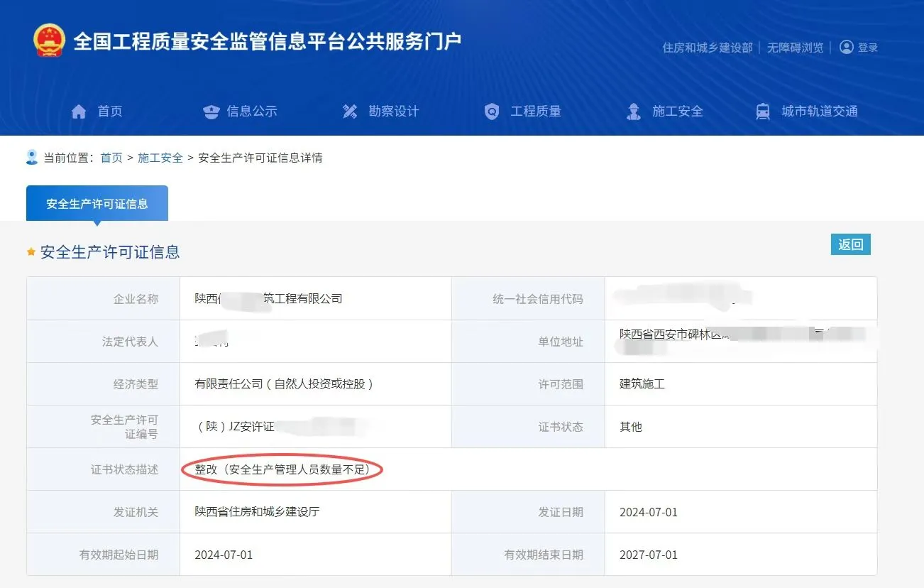Click the 勘察设计 compass icon
Viewport: 924px width, 588px height.
click(x=349, y=111)
